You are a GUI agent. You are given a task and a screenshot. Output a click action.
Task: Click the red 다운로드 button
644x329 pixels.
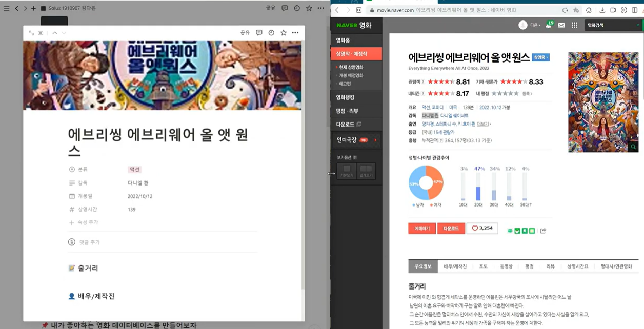451,229
